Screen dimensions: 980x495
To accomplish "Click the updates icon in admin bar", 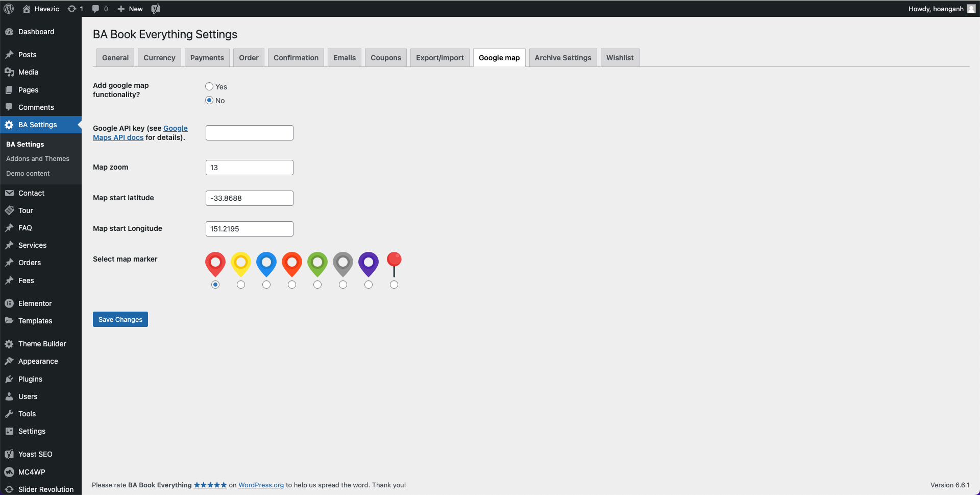I will 72,9.
